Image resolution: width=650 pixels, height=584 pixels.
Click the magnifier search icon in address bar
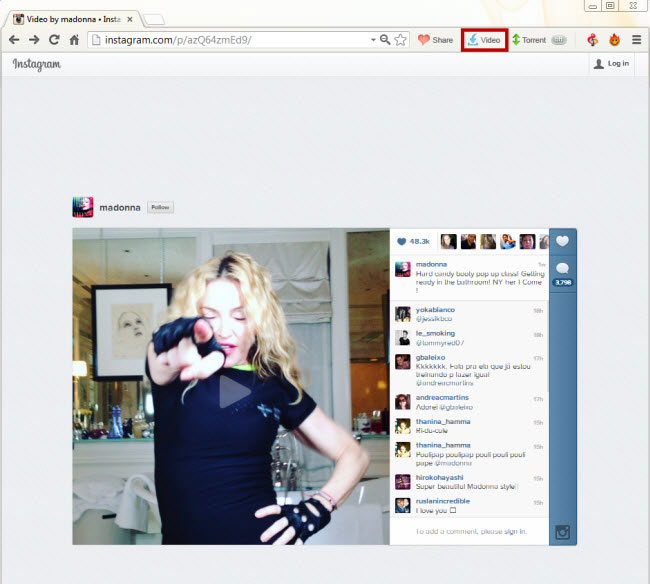[385, 40]
